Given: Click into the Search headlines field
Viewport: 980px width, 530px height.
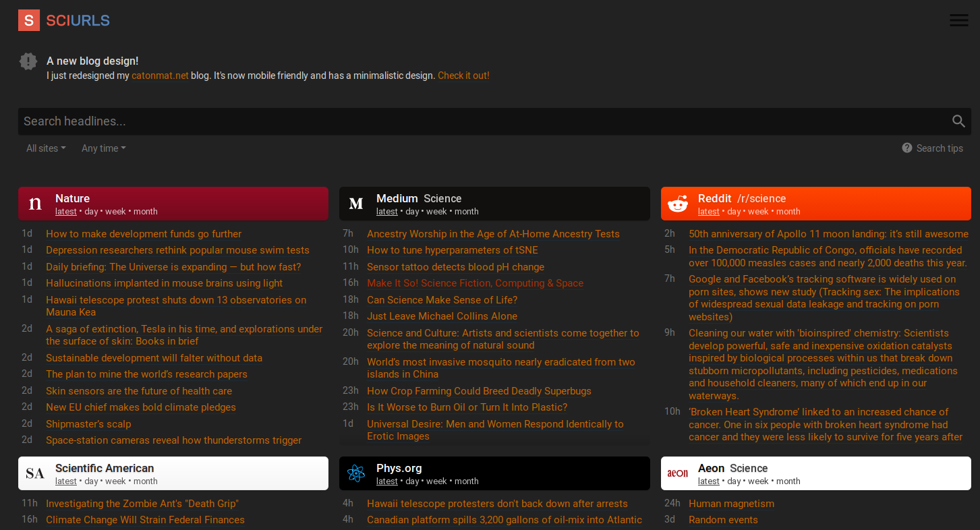Looking at the screenshot, I should (x=472, y=121).
